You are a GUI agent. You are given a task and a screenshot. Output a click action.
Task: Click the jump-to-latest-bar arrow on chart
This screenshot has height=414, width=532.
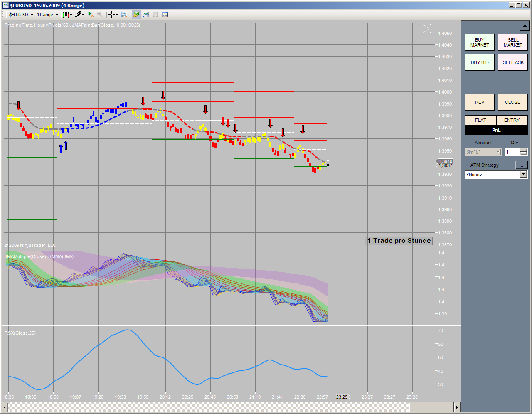point(427,28)
